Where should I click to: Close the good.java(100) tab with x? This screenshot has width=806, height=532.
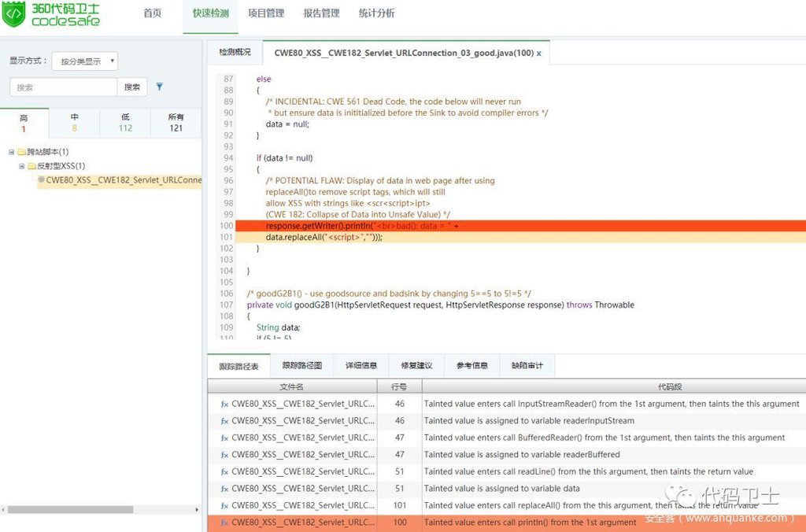(x=538, y=54)
